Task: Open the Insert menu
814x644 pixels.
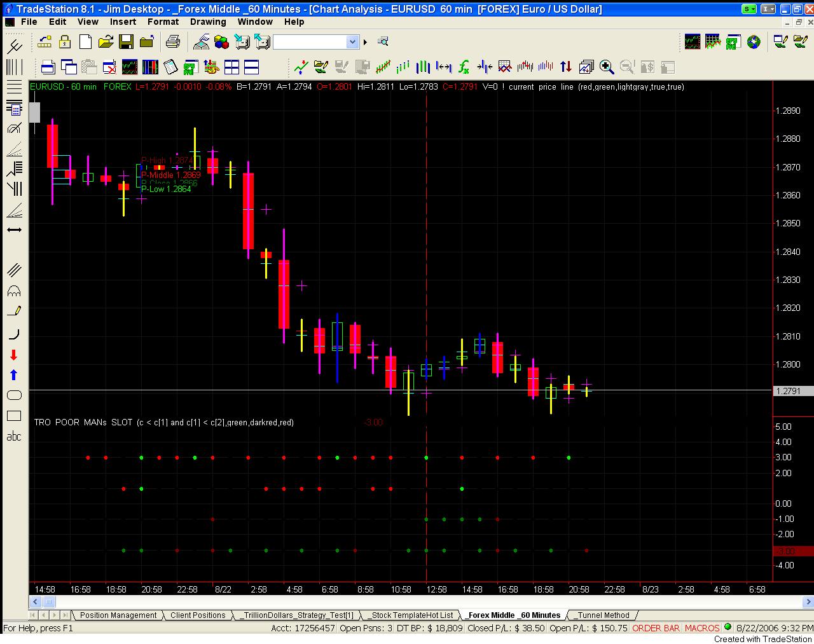Action: [x=123, y=22]
